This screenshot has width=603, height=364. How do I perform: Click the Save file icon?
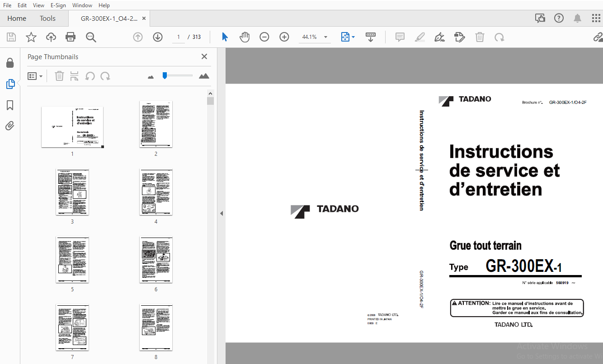[11, 37]
